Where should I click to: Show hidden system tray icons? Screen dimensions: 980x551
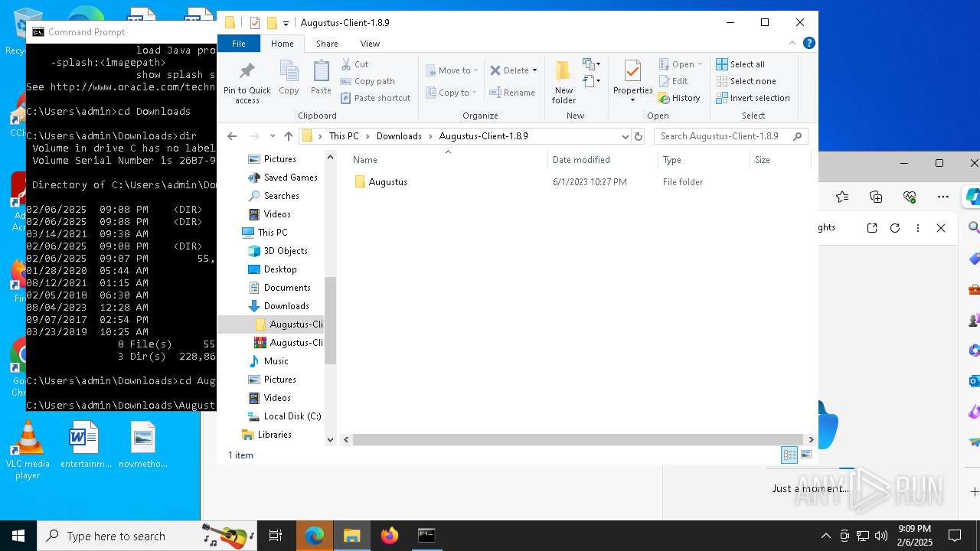click(825, 536)
